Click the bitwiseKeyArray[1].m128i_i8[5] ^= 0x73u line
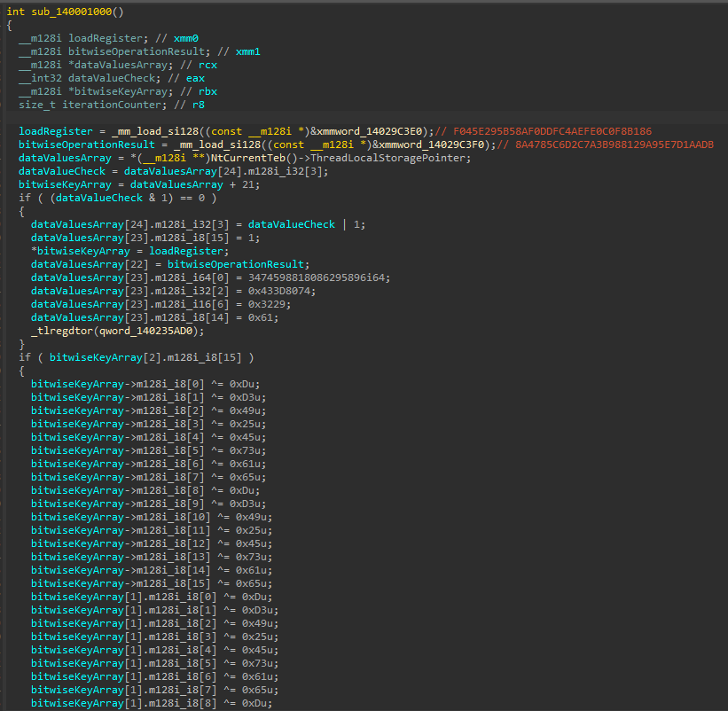Viewport: 728px width, 711px height. click(154, 664)
